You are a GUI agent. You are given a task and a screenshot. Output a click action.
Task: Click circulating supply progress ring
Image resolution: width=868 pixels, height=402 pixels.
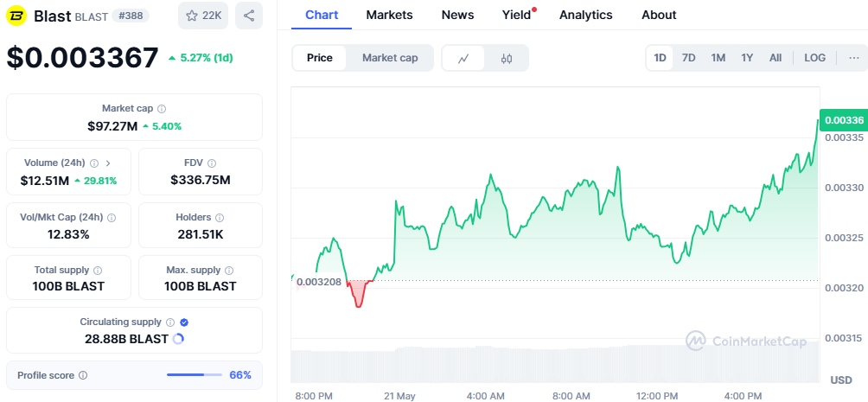click(x=178, y=339)
